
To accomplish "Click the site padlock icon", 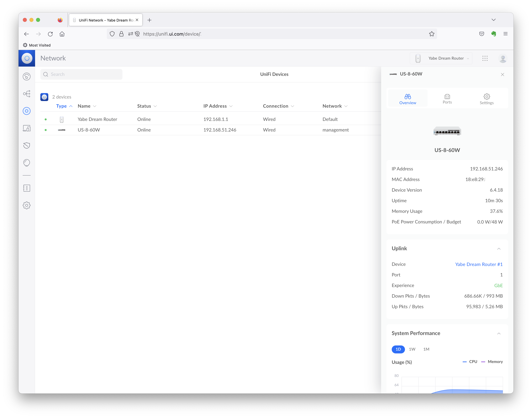I will (121, 34).
